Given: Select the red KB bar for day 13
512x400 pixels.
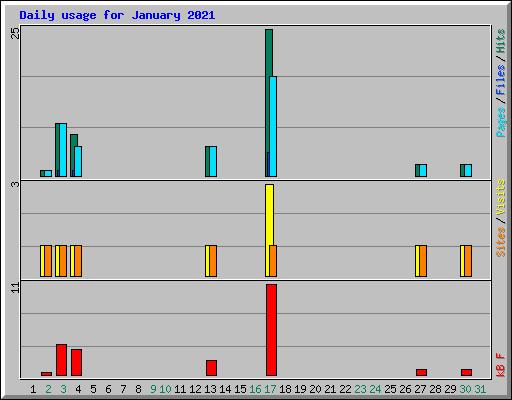Looking at the screenshot, I should (x=211, y=368).
